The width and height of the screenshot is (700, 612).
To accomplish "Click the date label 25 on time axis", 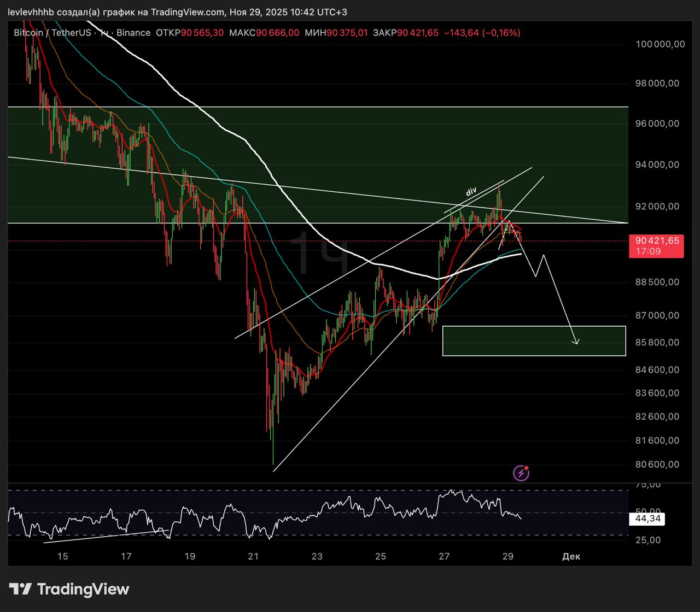I will coord(381,556).
